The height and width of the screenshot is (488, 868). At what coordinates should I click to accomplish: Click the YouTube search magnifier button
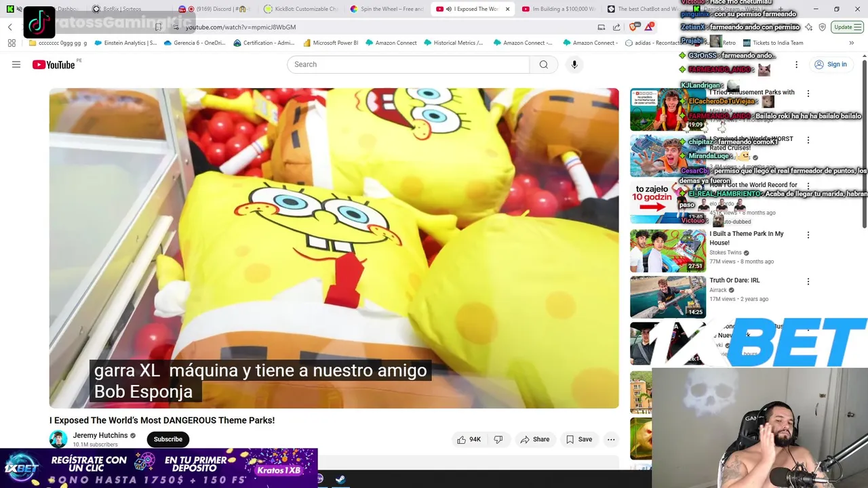(x=543, y=64)
